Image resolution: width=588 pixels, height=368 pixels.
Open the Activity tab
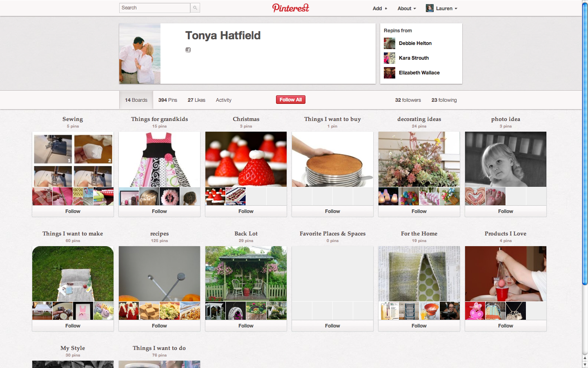[223, 100]
